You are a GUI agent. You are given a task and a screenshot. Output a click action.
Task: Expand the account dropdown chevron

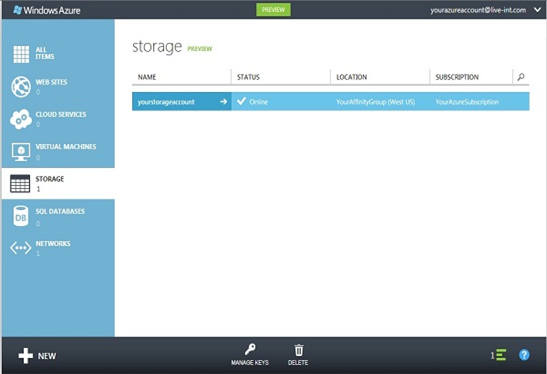tap(538, 10)
